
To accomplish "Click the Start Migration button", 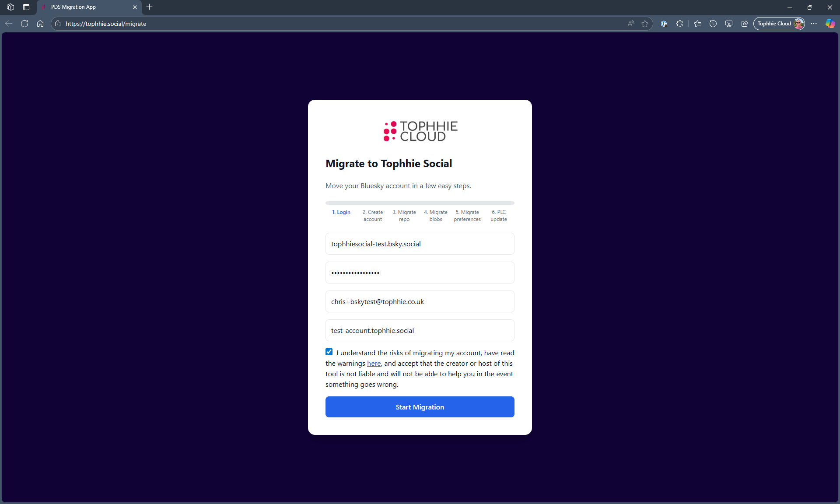I will point(420,407).
